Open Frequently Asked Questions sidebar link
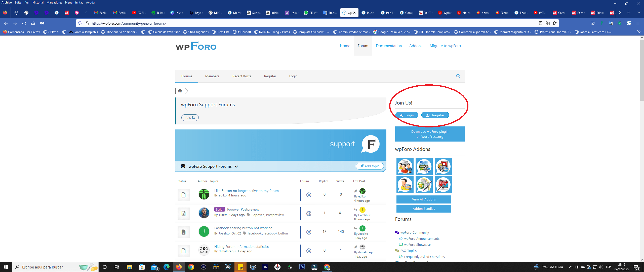This screenshot has width=644, height=272. (424, 257)
